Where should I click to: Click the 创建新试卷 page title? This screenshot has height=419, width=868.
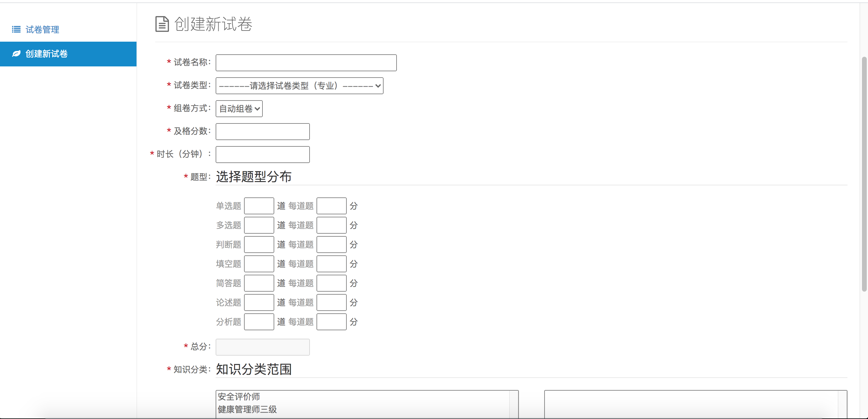tap(213, 24)
